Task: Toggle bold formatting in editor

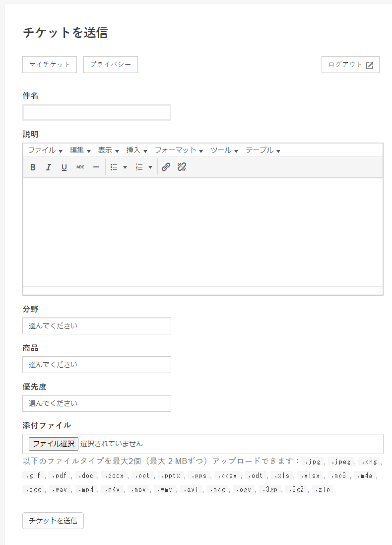Action: [x=33, y=167]
